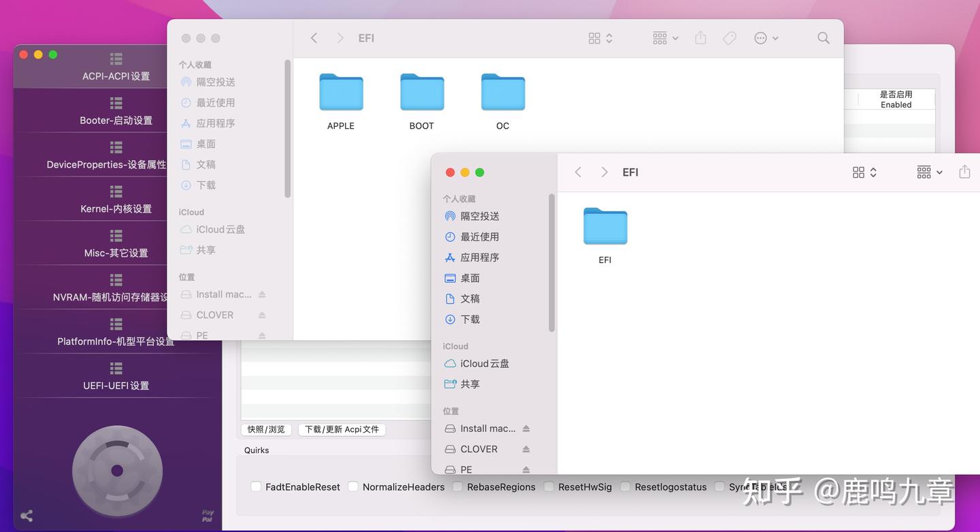Expand the more-options ellipsis dropdown
The width and height of the screenshot is (980, 532).
[x=766, y=38]
